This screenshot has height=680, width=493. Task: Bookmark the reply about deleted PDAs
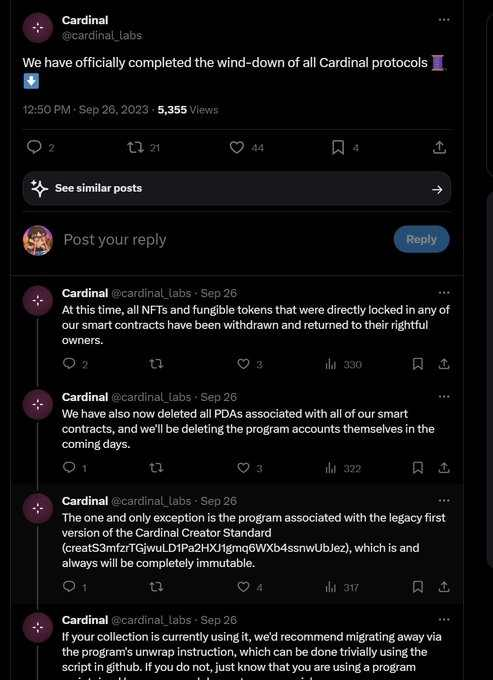click(x=418, y=468)
